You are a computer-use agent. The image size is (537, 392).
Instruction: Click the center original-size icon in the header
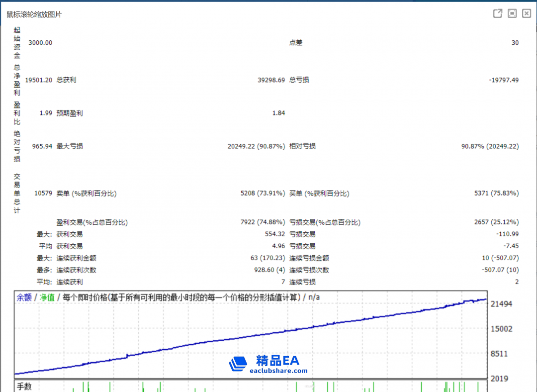click(x=512, y=13)
